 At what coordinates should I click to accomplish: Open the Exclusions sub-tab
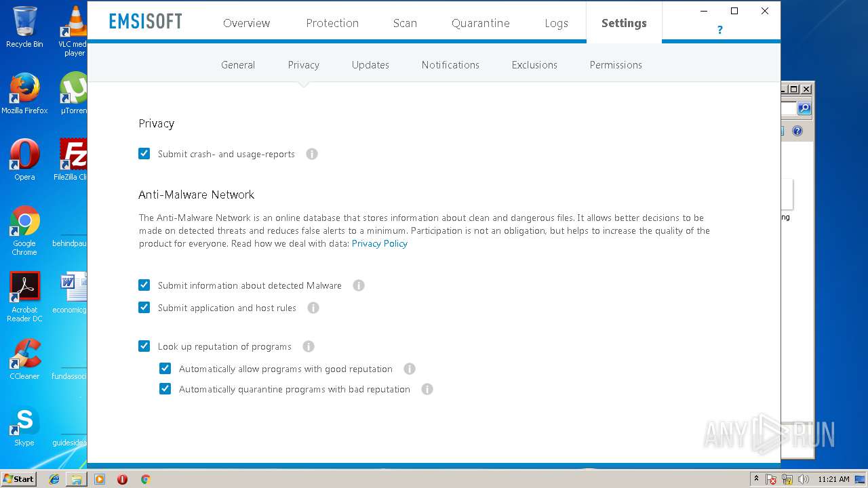coord(534,65)
